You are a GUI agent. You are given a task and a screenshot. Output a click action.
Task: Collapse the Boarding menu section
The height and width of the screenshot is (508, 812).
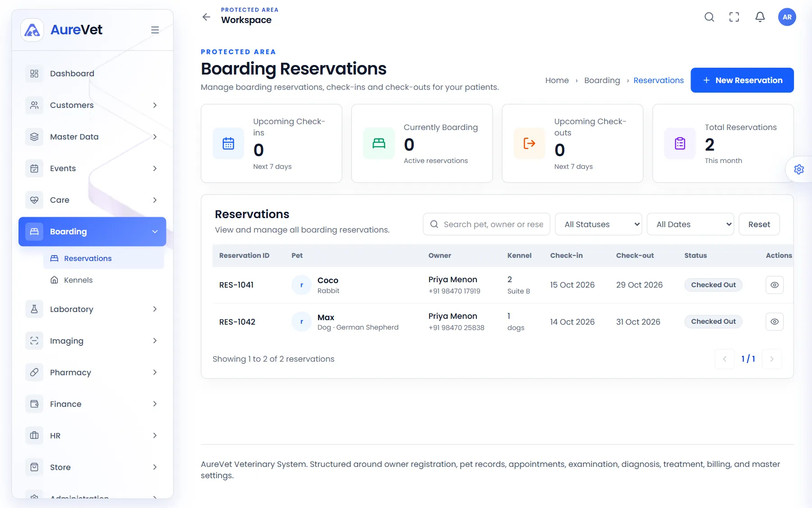click(92, 232)
